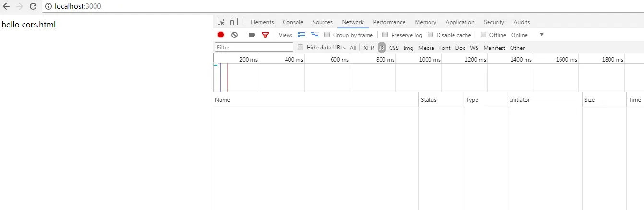This screenshot has height=210, width=644.
Task: Open the Audits tab
Action: point(522,22)
